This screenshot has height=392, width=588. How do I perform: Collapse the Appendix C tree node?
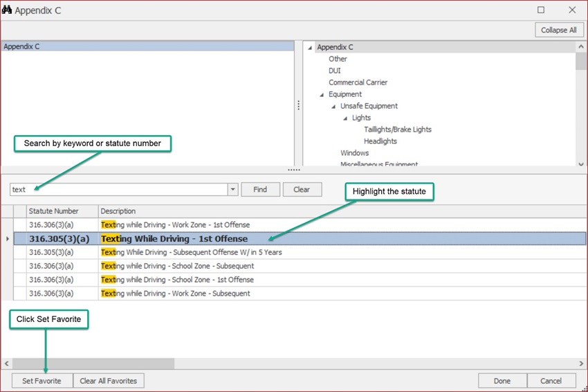309,48
